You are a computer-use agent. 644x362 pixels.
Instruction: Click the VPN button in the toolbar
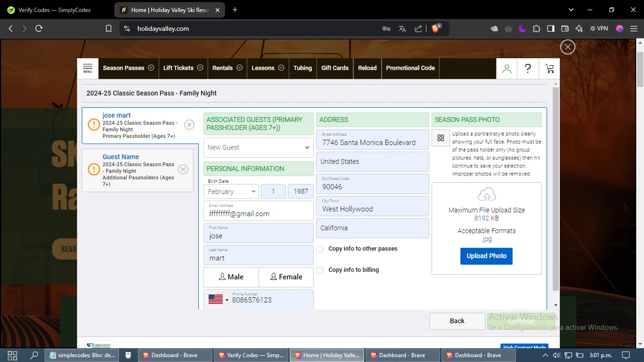[599, 28]
